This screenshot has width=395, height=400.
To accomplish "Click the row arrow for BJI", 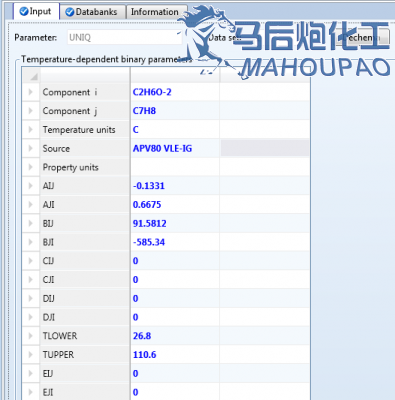I will pyautogui.click(x=31, y=242).
